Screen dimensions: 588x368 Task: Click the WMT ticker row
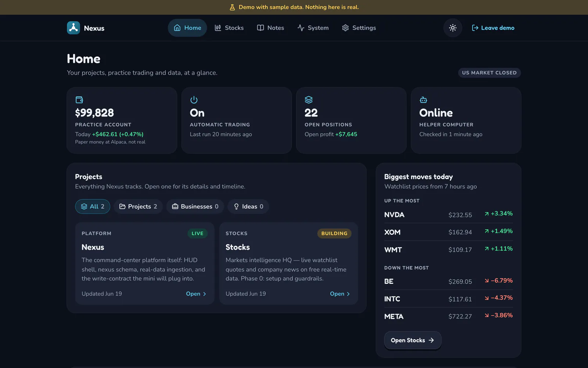pyautogui.click(x=448, y=250)
